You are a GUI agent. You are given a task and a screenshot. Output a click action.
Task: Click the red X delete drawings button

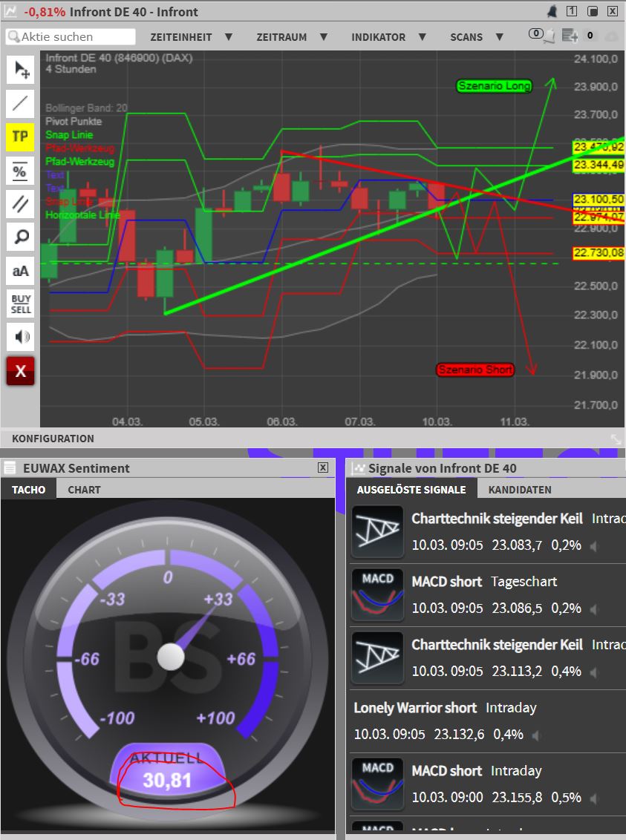tap(20, 371)
